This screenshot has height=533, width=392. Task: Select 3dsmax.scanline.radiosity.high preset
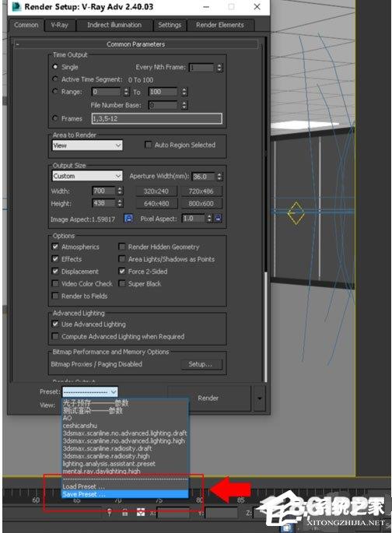coord(125,456)
